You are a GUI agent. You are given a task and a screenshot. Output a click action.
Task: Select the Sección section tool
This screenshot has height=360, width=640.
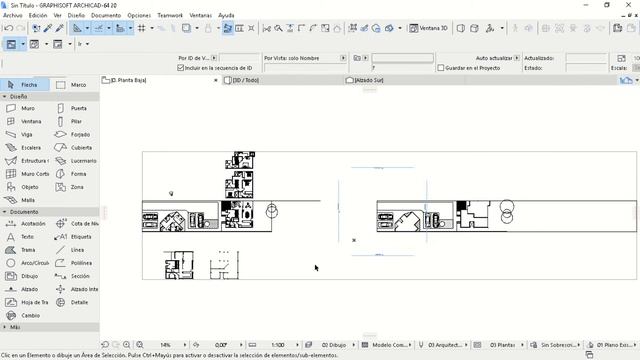coord(74,276)
